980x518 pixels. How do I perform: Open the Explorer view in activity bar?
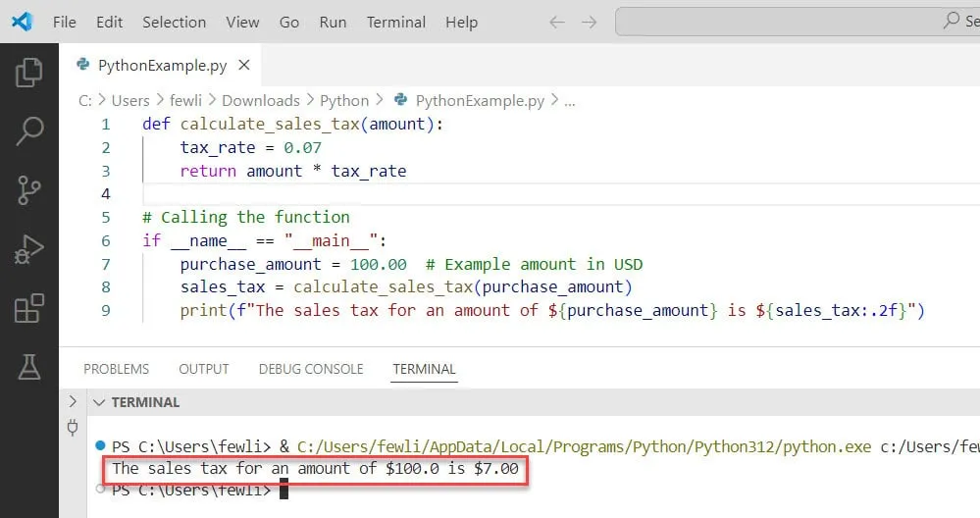29,73
